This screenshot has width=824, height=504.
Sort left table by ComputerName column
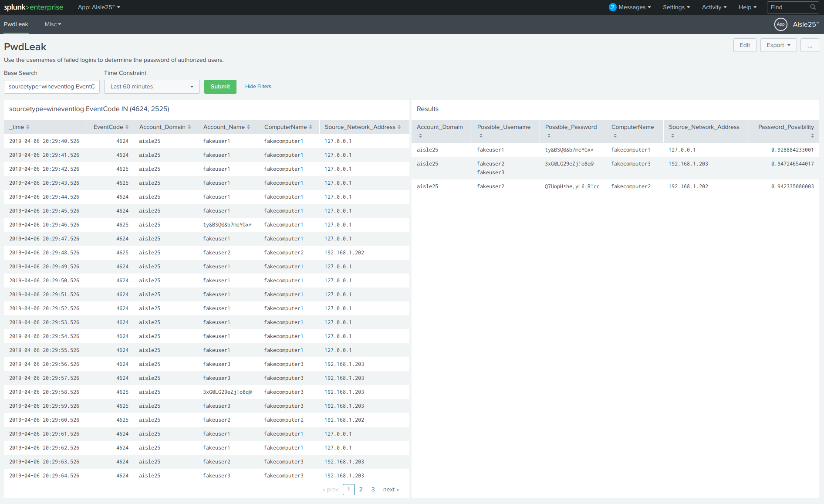(288, 127)
